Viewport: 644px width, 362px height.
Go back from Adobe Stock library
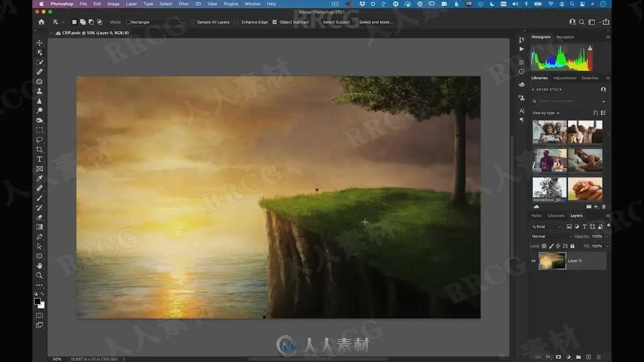point(533,89)
